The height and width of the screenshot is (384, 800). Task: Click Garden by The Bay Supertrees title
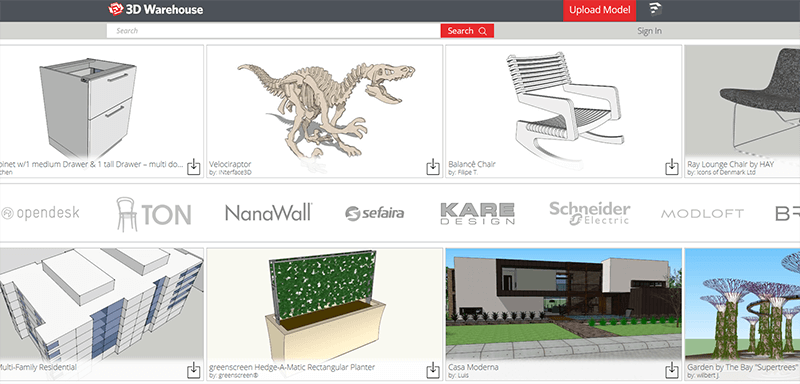pyautogui.click(x=743, y=367)
